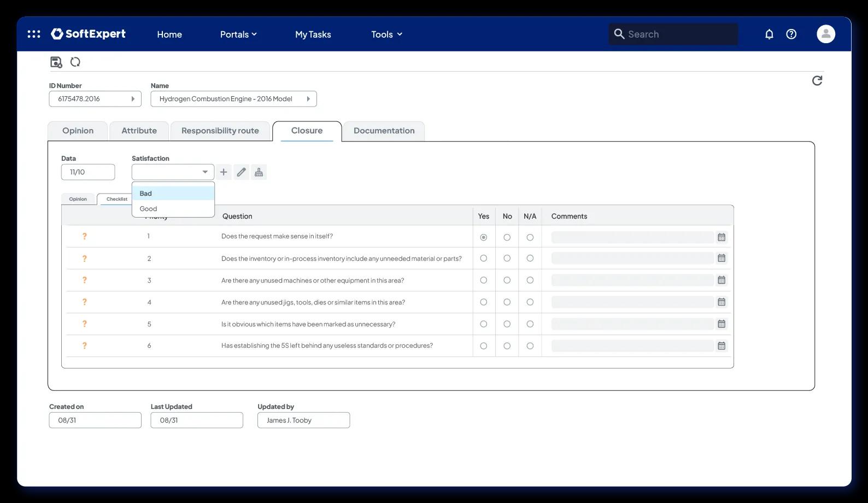Viewport: 868px width, 503px height.
Task: Choose Good from the Satisfaction list
Action: click(x=173, y=209)
